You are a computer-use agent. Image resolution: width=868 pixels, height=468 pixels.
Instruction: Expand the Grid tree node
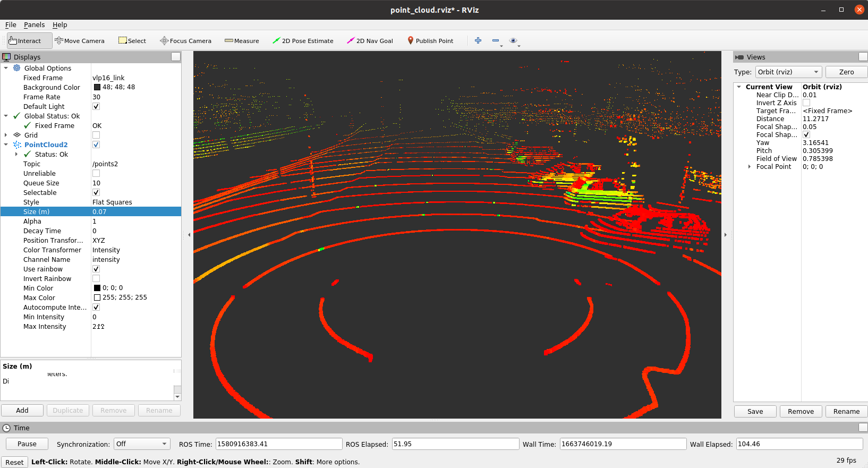6,135
